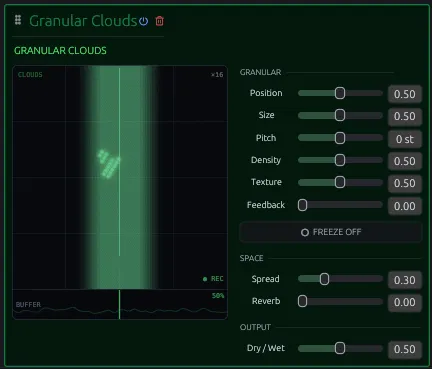
Task: Click the Pitch slider handle
Action: (x=340, y=138)
